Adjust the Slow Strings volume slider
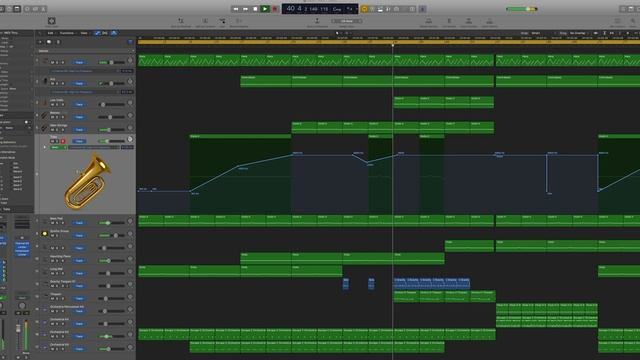 (111, 130)
